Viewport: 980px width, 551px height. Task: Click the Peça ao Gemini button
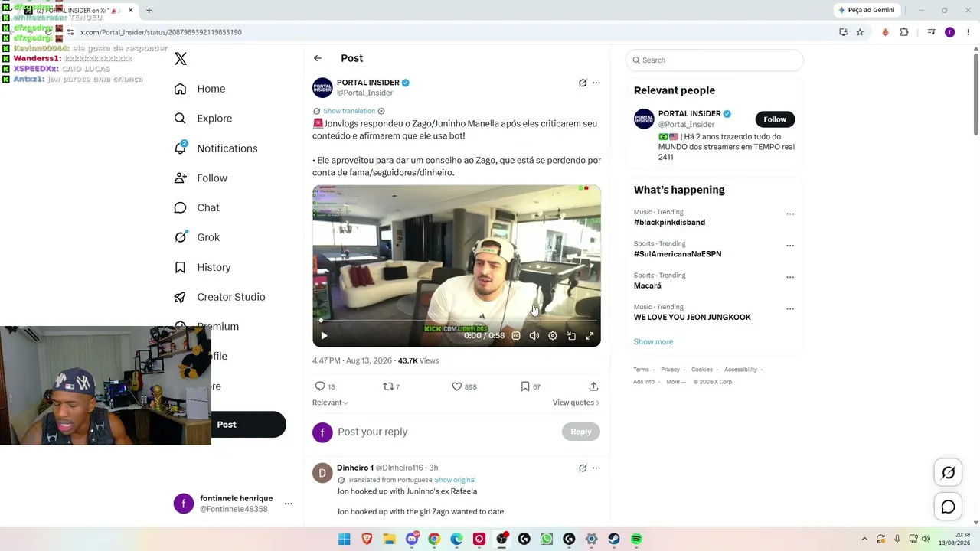click(x=867, y=10)
